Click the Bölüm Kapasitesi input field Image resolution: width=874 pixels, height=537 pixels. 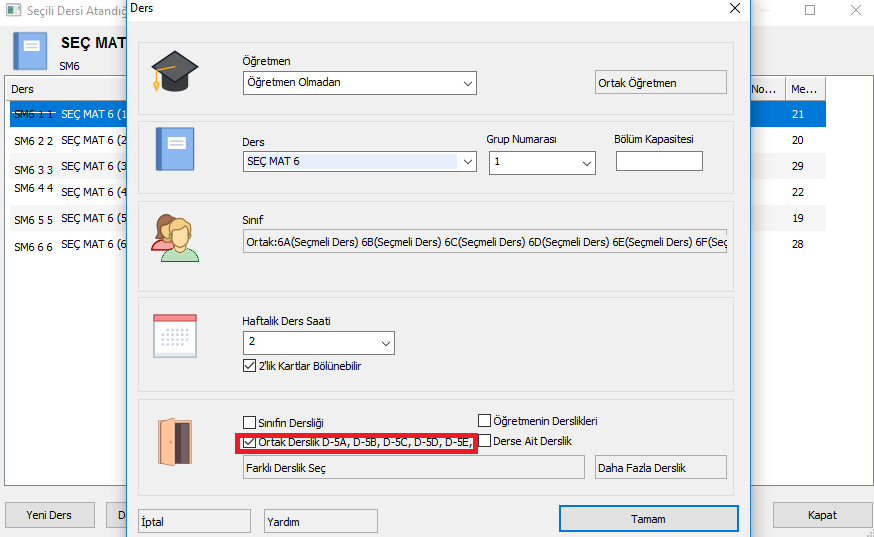point(659,161)
